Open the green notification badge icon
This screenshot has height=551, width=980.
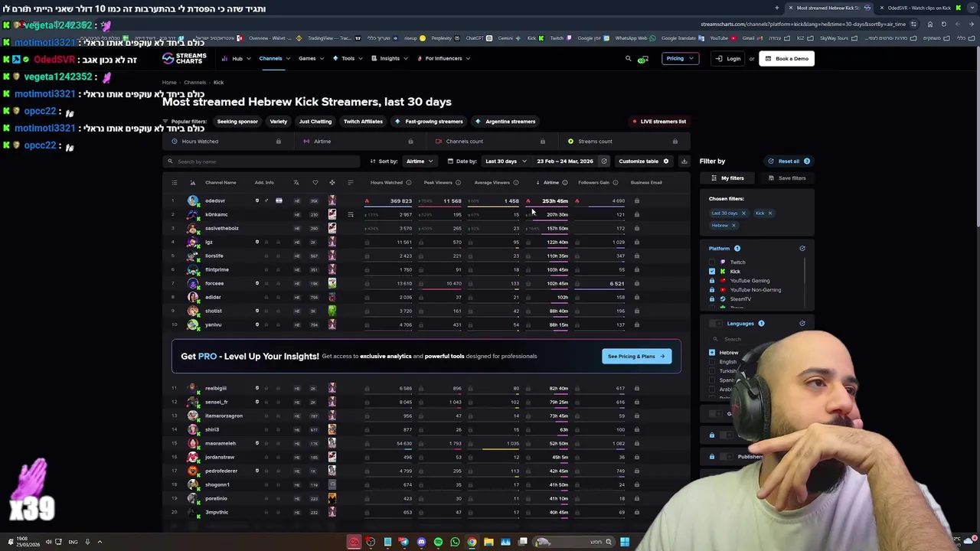tap(643, 59)
